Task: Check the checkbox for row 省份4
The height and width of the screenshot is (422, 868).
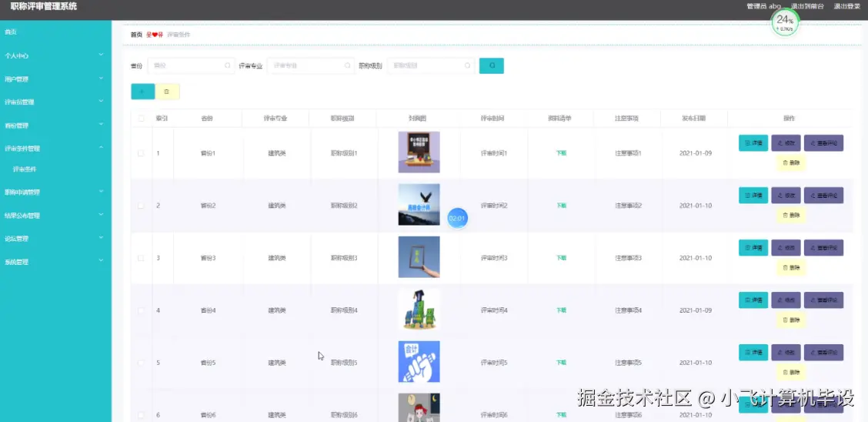Action: point(141,310)
